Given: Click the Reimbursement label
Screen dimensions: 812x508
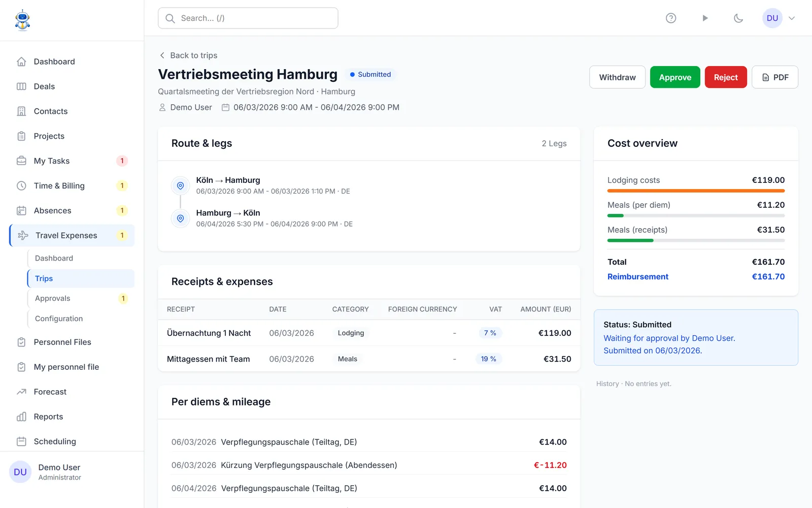Looking at the screenshot, I should point(638,277).
